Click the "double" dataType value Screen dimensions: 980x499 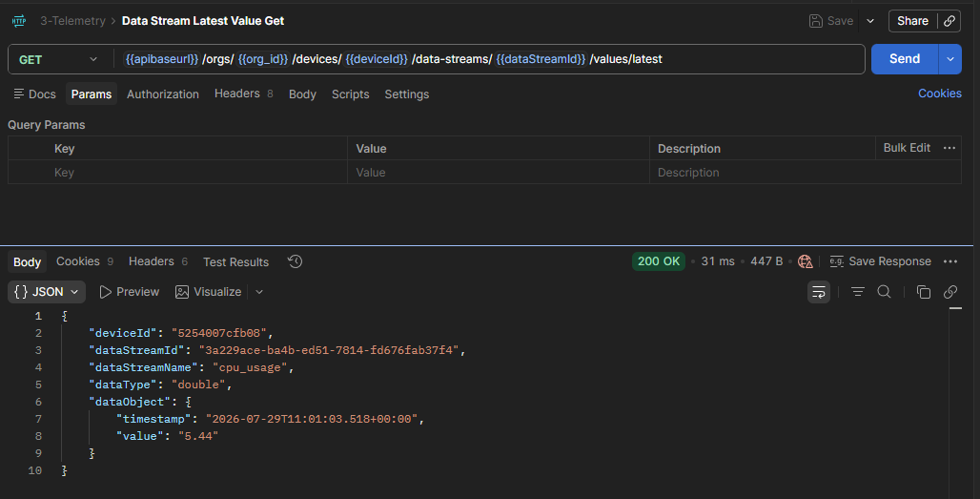coord(198,385)
